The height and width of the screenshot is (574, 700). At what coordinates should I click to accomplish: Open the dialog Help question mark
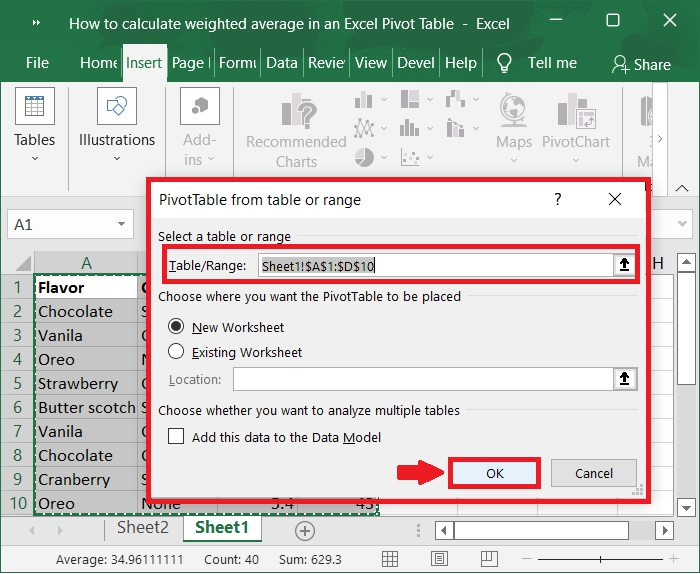558,199
